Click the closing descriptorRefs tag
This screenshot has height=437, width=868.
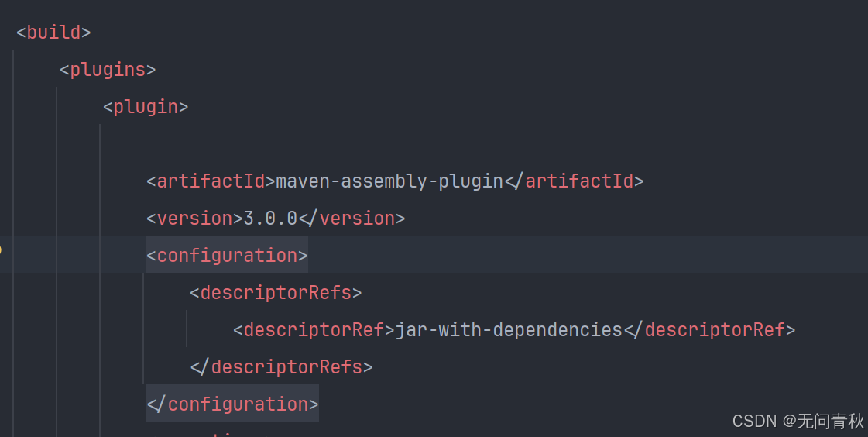tap(281, 367)
